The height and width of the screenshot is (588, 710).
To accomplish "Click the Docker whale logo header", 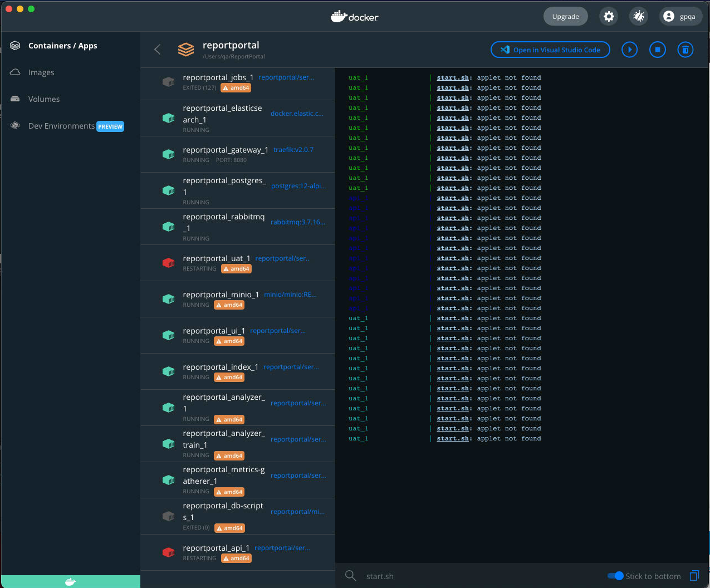I will (355, 17).
